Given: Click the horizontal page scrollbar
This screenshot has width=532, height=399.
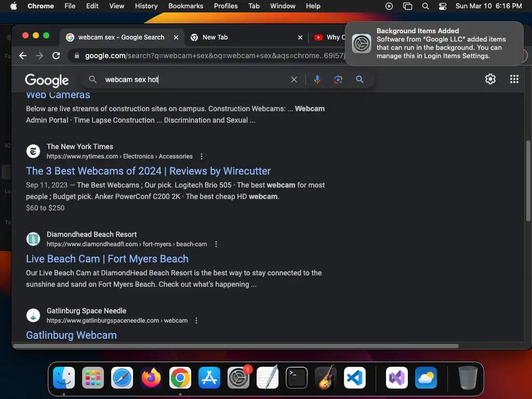Looking at the screenshot, I should [236, 346].
